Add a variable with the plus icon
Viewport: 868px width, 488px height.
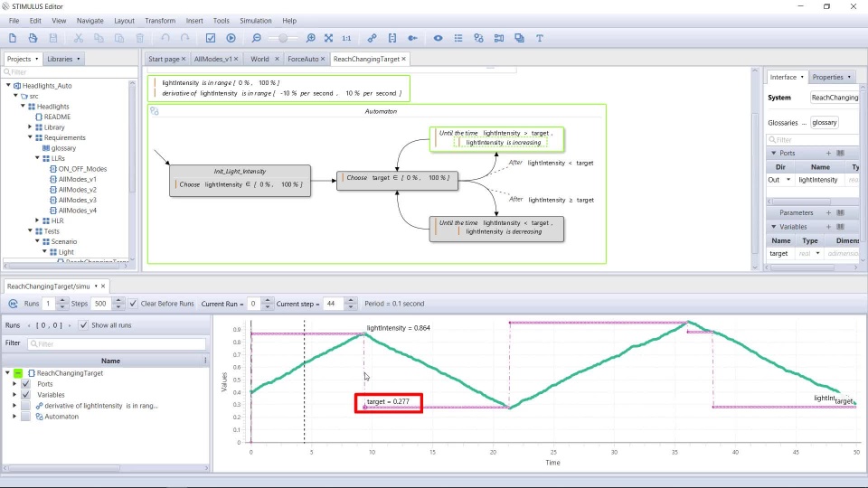829,227
